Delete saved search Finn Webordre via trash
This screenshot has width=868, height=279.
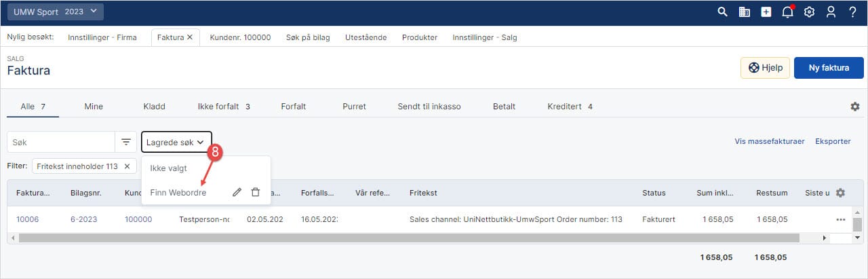tap(255, 192)
